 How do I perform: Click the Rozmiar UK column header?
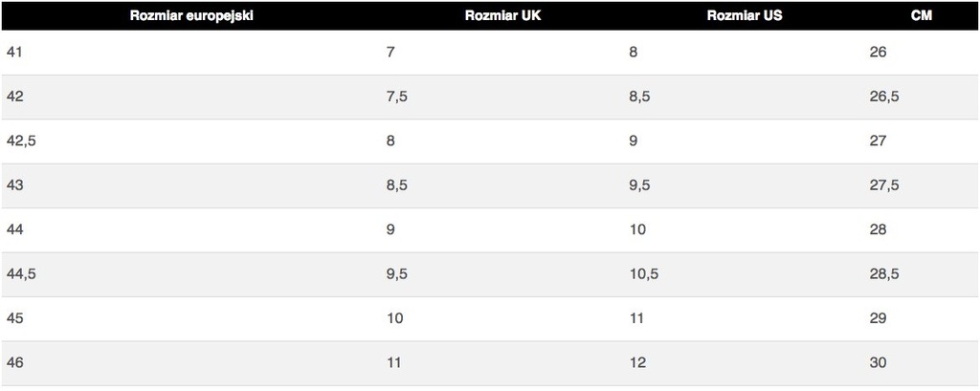click(x=502, y=16)
